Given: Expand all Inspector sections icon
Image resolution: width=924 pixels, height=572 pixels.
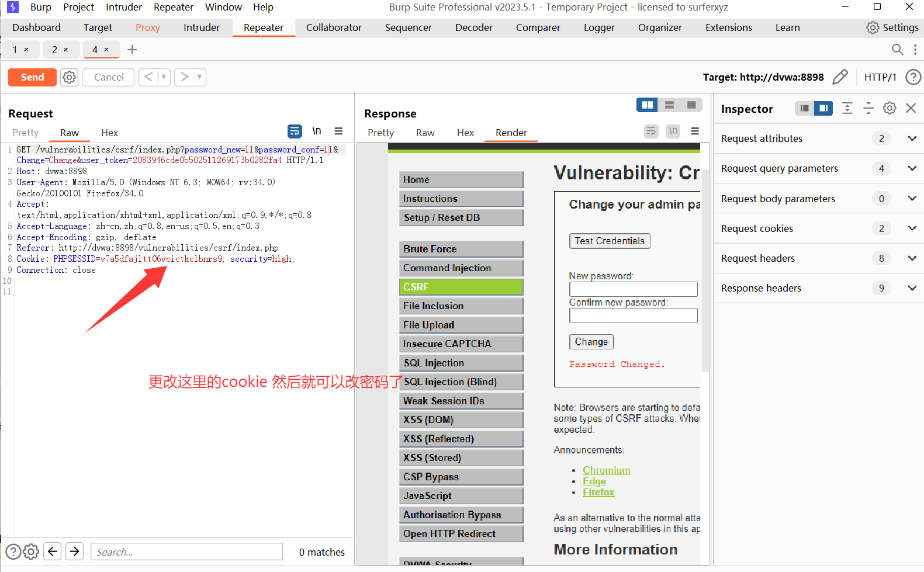Looking at the screenshot, I should tap(847, 108).
